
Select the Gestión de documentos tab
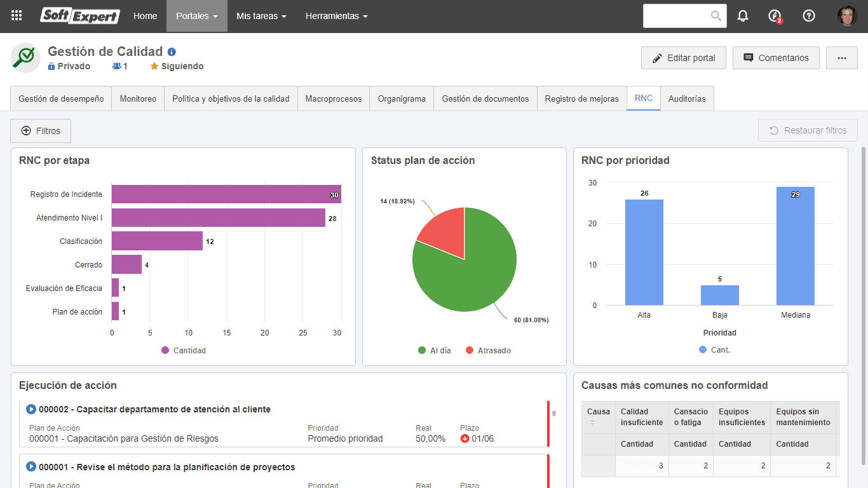(x=485, y=98)
